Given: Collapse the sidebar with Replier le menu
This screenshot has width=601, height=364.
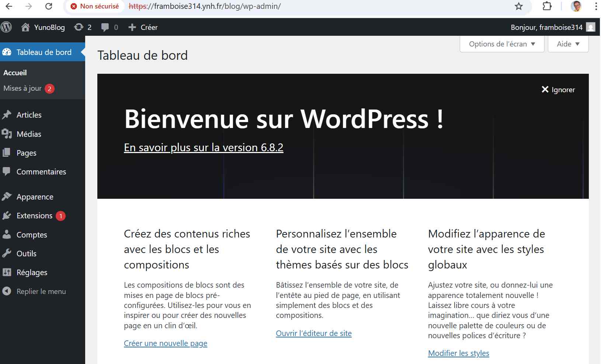Looking at the screenshot, I should click(41, 291).
